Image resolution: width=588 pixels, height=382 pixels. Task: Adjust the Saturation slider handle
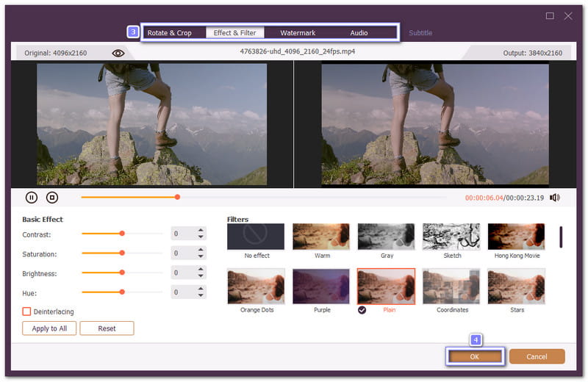click(x=122, y=253)
